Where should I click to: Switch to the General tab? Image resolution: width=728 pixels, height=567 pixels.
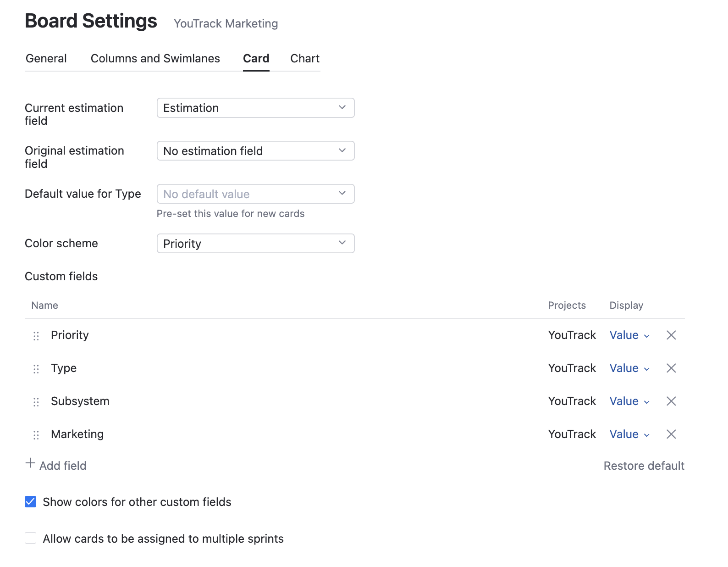click(x=46, y=59)
